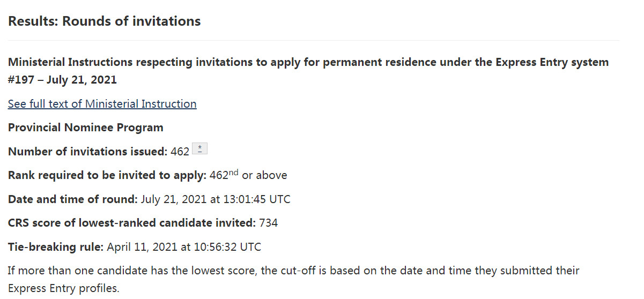Click the 'April 11, 2021 at 10:56:32 UTC' timestamp

click(184, 247)
